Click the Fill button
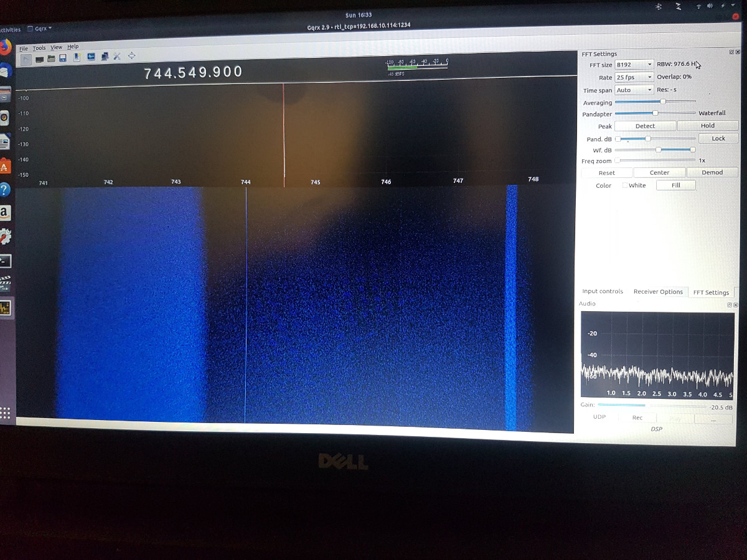747x560 pixels. (x=675, y=185)
